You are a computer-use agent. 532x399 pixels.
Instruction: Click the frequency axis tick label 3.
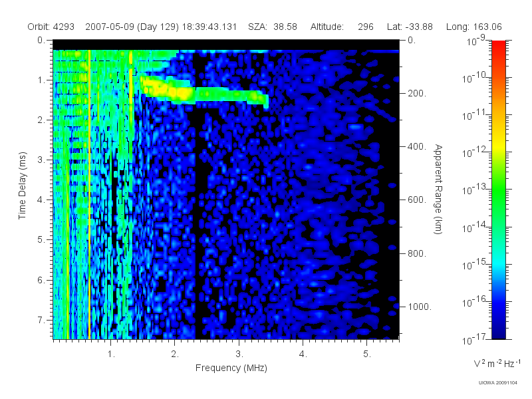click(x=239, y=354)
